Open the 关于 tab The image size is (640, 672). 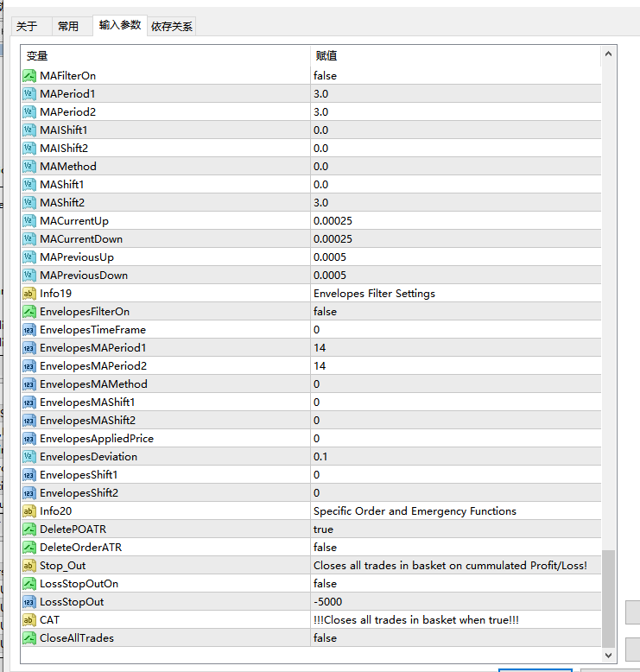32,27
